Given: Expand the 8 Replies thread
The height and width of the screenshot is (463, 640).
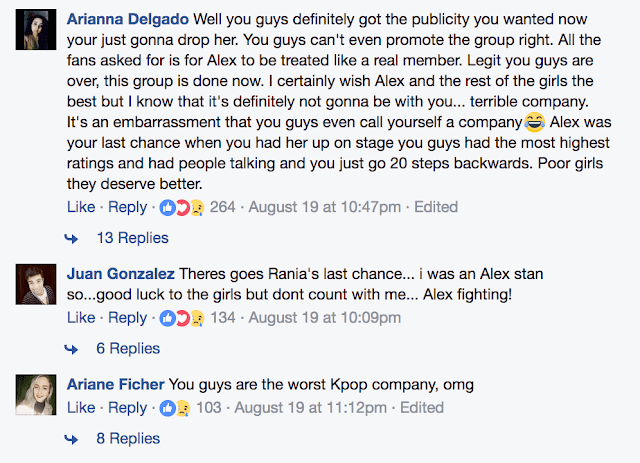Looking at the screenshot, I should click(127, 439).
